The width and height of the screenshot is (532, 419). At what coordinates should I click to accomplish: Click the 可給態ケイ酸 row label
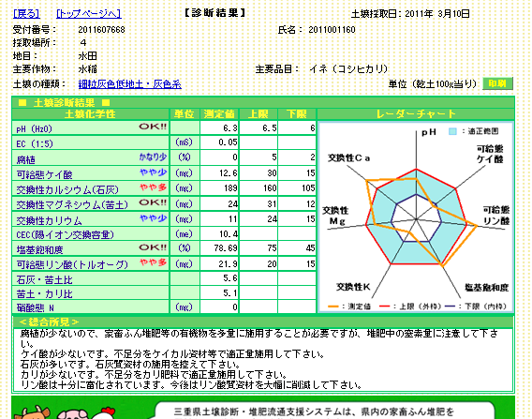click(44, 174)
